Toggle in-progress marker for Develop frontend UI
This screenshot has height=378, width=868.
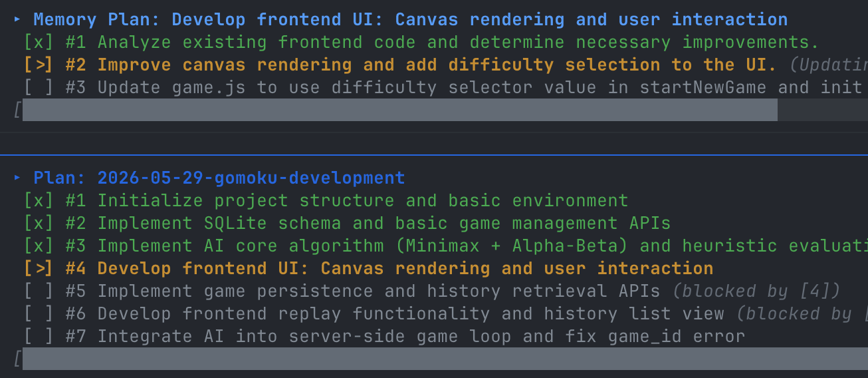[39, 269]
